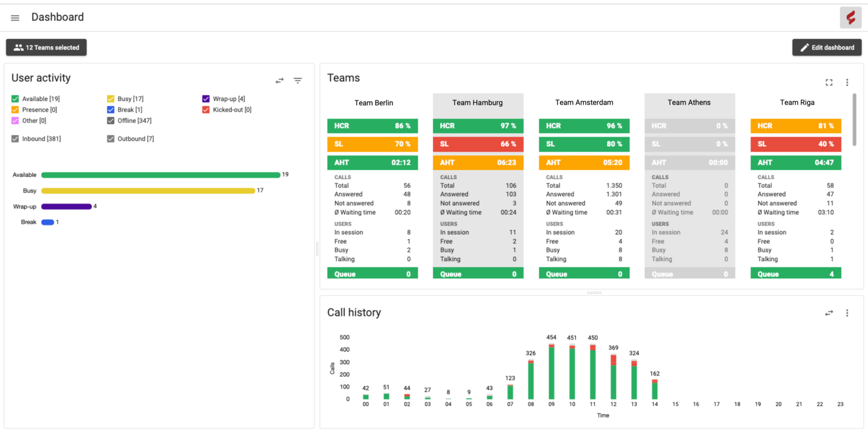
Task: Click Team Amsterdam HCR 96 % tile
Action: coord(584,126)
